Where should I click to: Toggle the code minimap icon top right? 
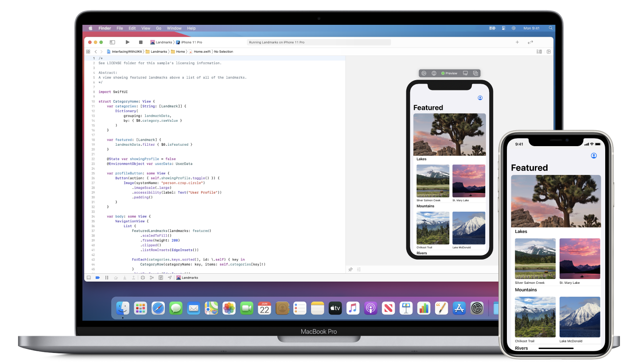[539, 51]
